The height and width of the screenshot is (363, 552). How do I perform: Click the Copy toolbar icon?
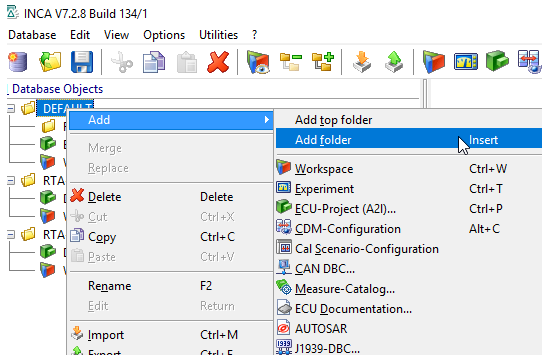click(154, 62)
